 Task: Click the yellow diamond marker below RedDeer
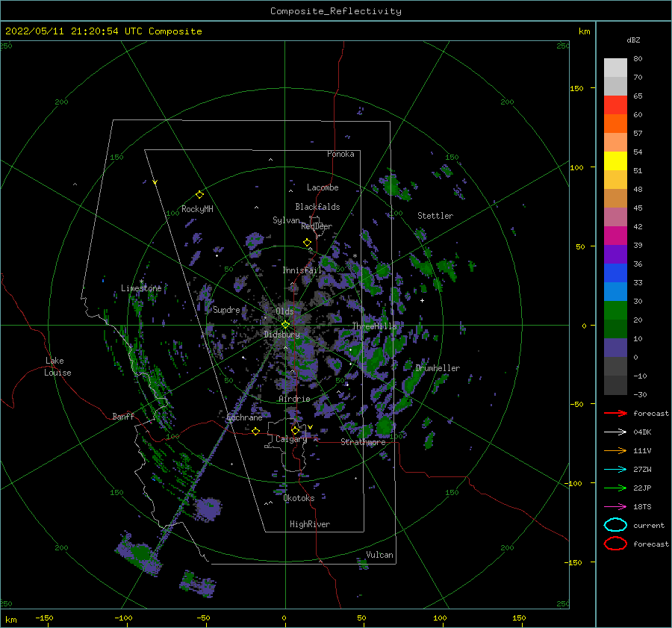pyautogui.click(x=308, y=243)
